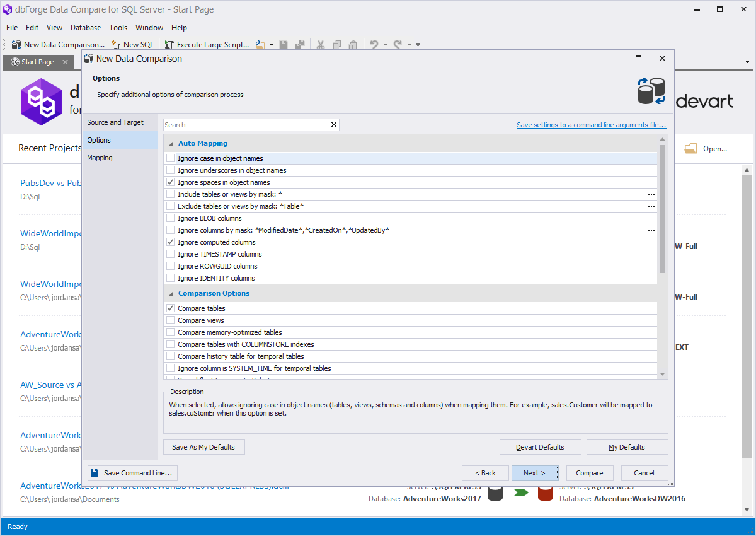This screenshot has height=536, width=756.
Task: Click the Copy toolbar icon
Action: coord(336,44)
